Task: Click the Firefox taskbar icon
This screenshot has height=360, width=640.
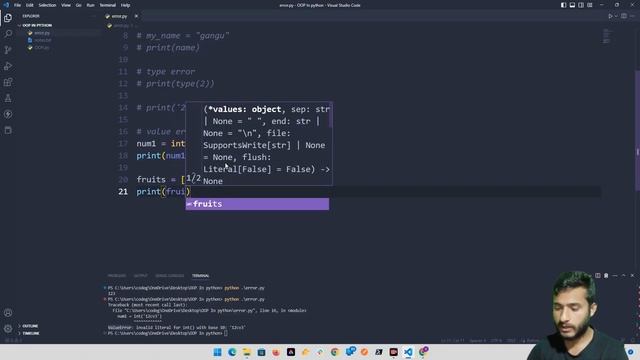Action: [276, 352]
